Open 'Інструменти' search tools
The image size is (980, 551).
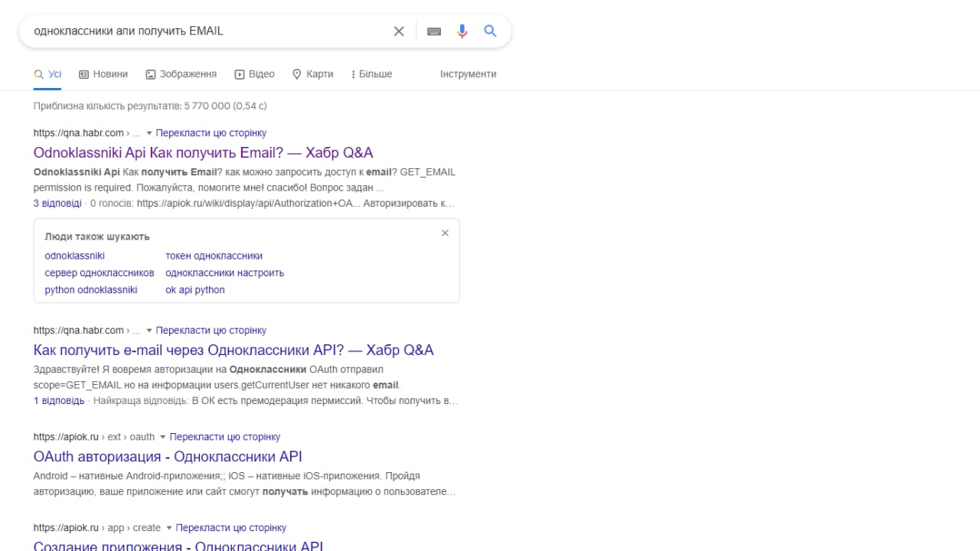(x=468, y=74)
